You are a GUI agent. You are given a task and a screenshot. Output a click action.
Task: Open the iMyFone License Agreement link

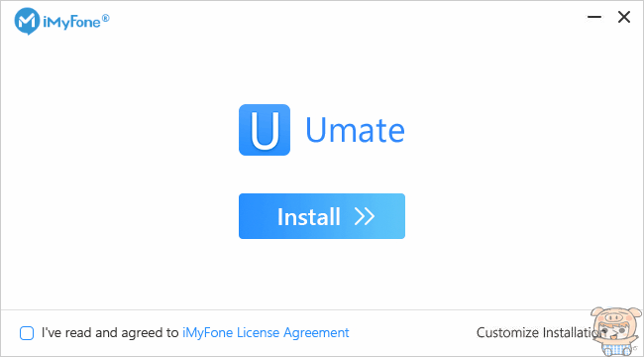[x=266, y=333]
